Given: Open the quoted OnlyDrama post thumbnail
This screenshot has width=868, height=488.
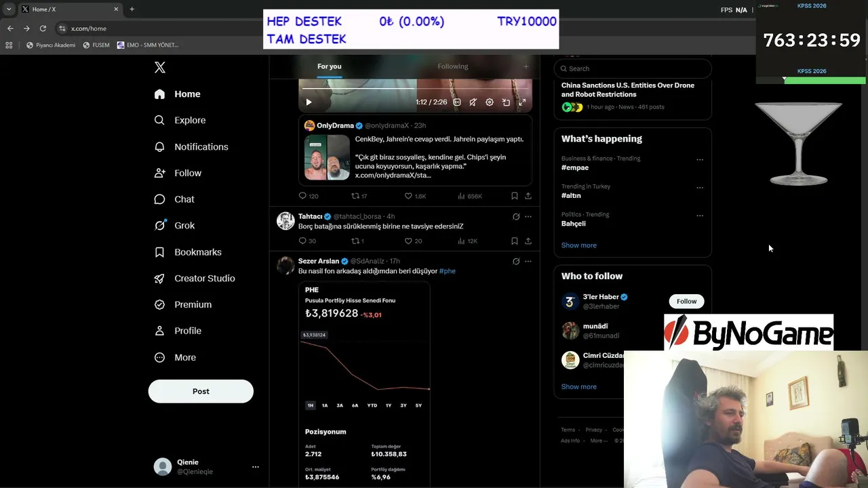Looking at the screenshot, I should (327, 157).
